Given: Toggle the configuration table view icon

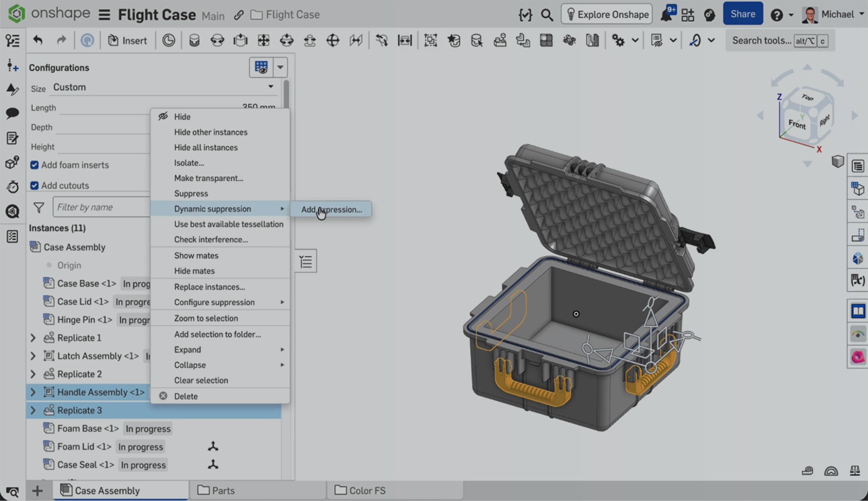Looking at the screenshot, I should pyautogui.click(x=261, y=67).
